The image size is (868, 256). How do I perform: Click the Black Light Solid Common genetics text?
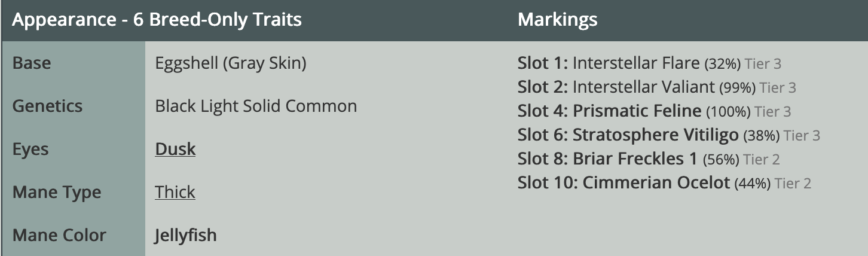[x=256, y=106]
